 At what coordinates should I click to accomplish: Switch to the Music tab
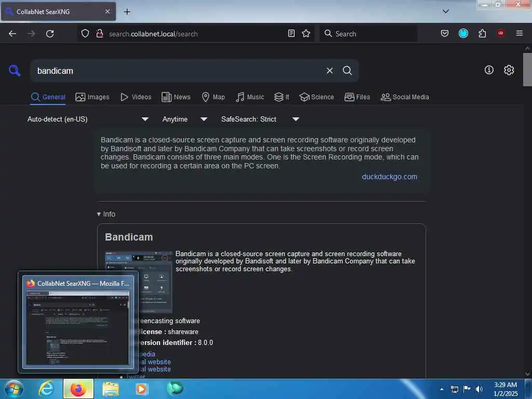[x=250, y=97]
